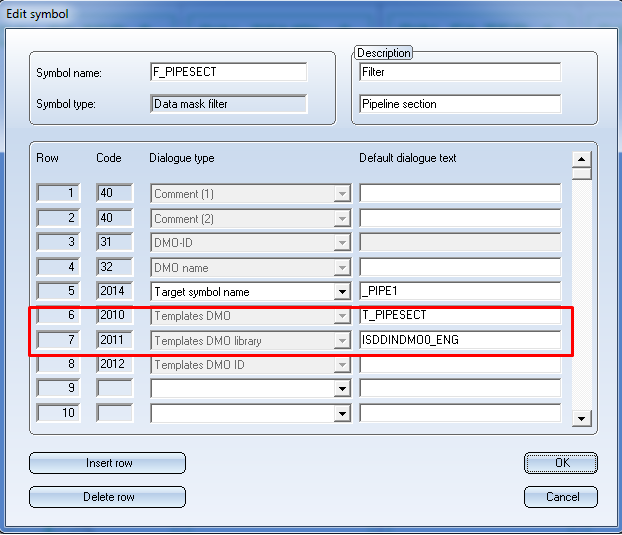This screenshot has width=622, height=535.
Task: Open the Templates DMO dropdown in row 6
Action: point(342,316)
